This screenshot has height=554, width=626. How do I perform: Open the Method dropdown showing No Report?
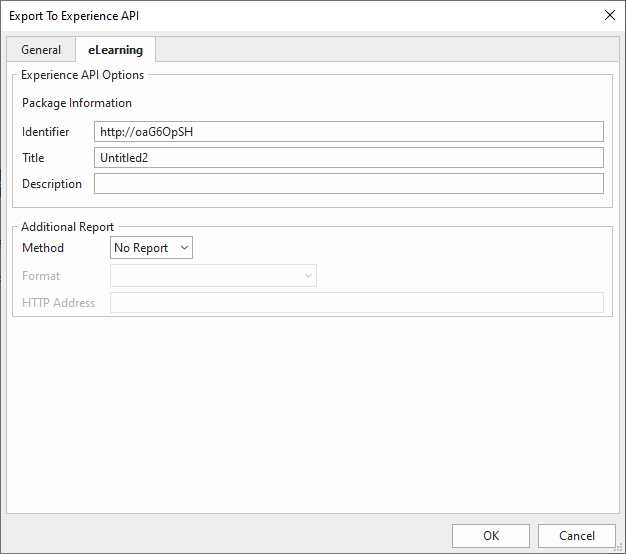[151, 248]
